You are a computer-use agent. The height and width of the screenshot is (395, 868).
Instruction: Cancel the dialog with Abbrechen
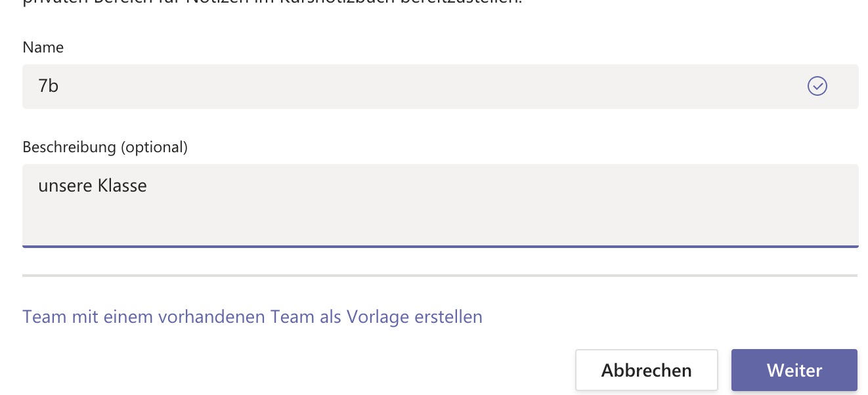point(646,370)
